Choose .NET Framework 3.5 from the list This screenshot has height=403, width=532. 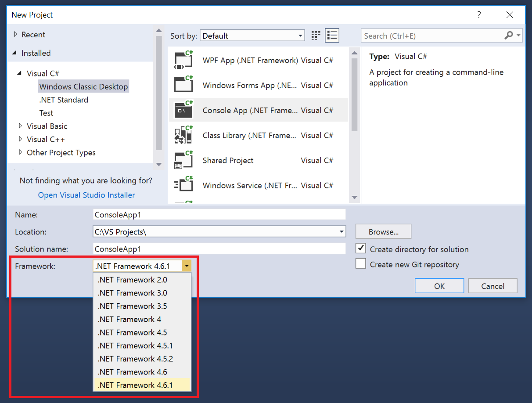click(132, 306)
